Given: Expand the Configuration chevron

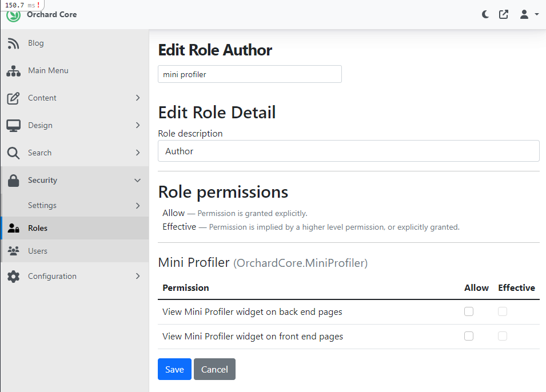Looking at the screenshot, I should point(138,276).
